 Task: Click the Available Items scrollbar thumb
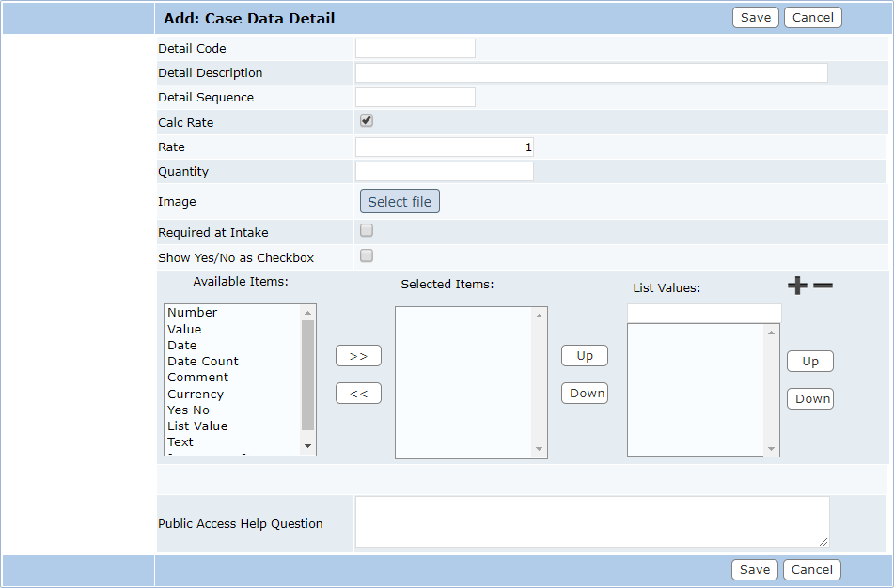(308, 375)
